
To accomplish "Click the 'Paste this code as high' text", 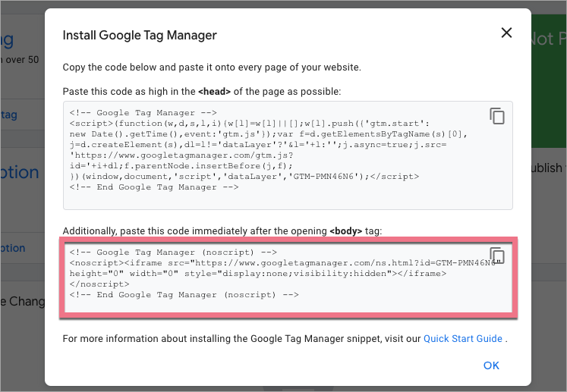I will [x=201, y=92].
